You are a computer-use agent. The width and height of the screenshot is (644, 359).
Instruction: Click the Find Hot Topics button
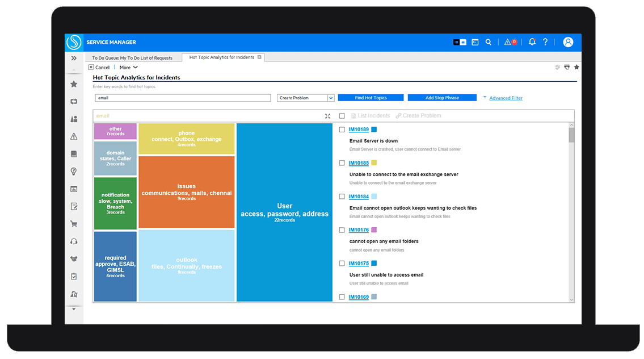click(371, 97)
